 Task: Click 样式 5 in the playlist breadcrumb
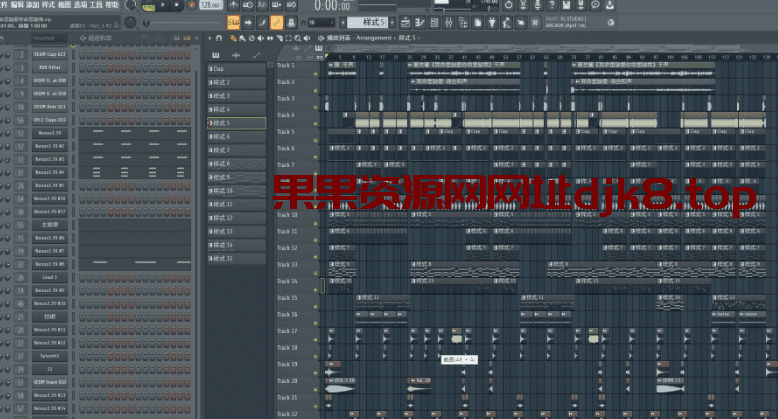[407, 38]
